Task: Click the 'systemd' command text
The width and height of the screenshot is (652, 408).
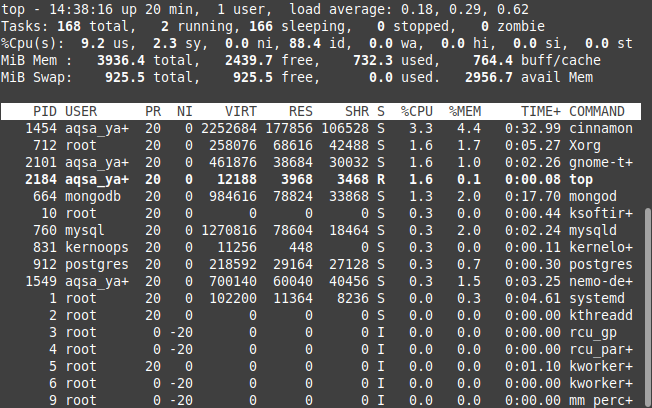Action: coord(597,299)
